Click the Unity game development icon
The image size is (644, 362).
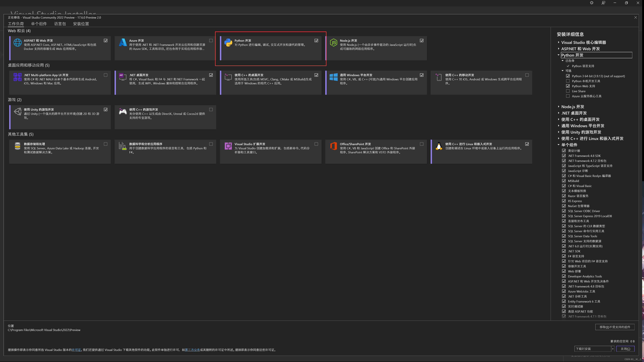point(18,111)
